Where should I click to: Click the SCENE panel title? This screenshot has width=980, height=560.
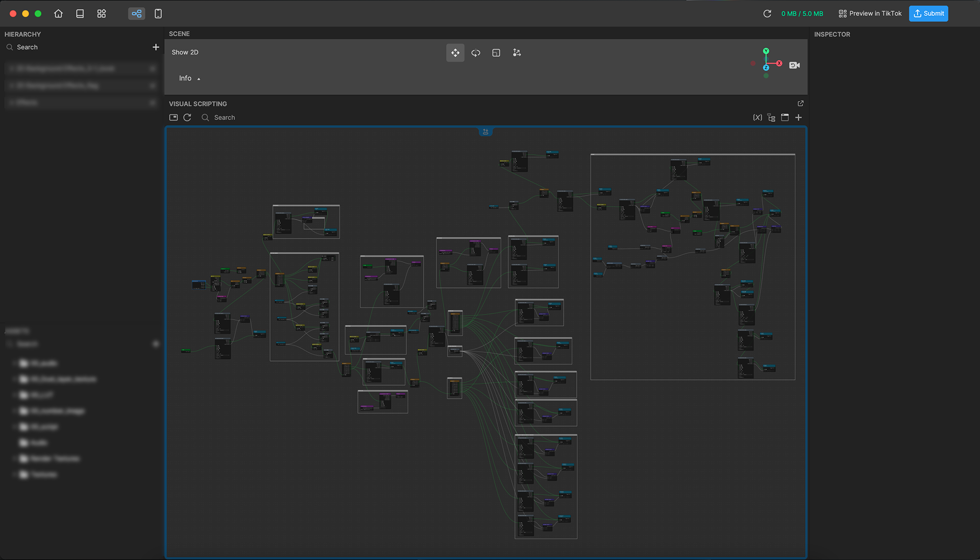[x=179, y=34]
